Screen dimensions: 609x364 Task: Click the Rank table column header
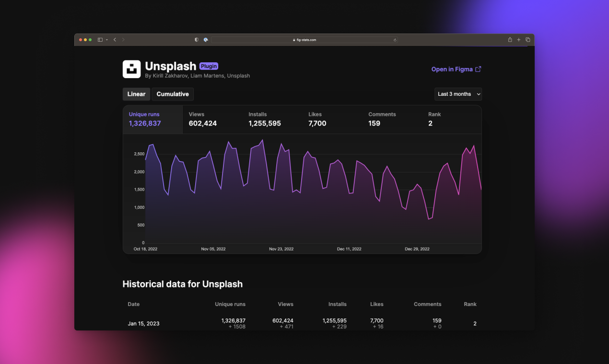click(x=470, y=304)
